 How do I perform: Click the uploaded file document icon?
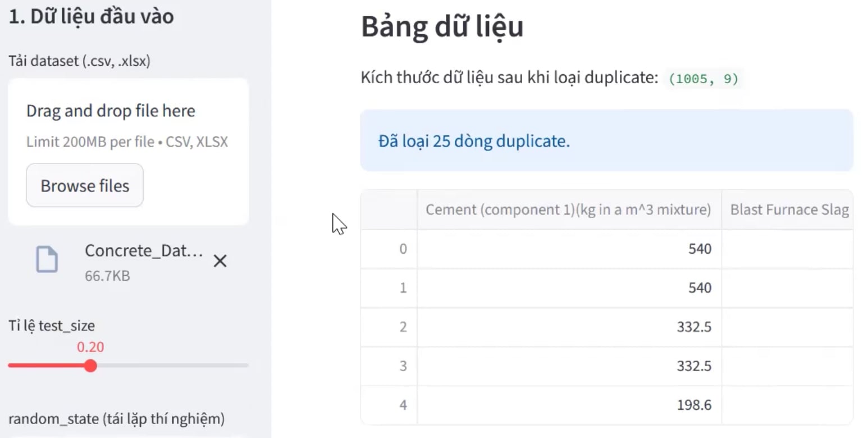pos(47,260)
